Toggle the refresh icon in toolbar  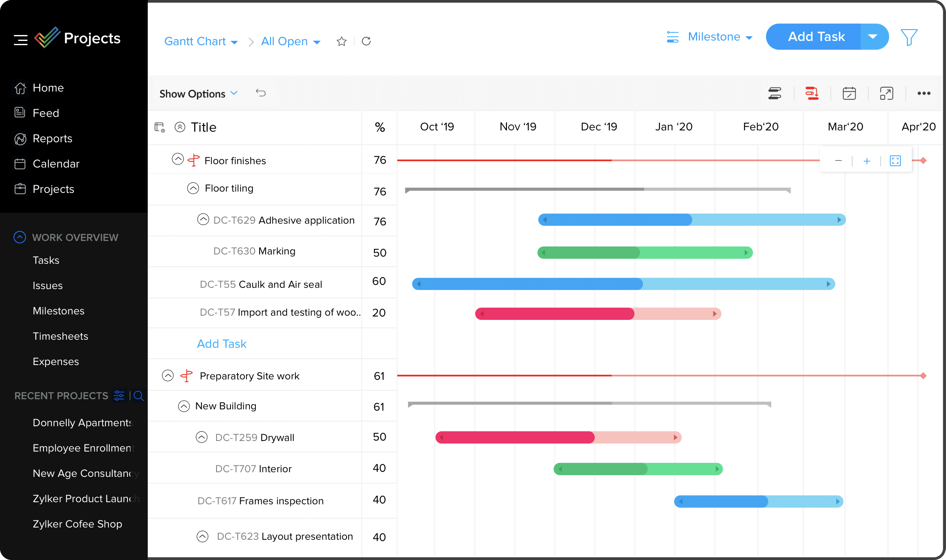click(365, 41)
